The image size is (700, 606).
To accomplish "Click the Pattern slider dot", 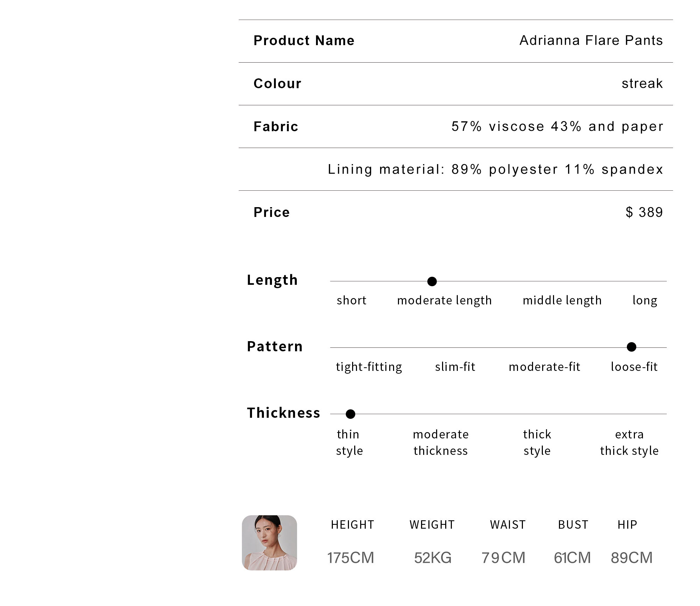I will (631, 347).
